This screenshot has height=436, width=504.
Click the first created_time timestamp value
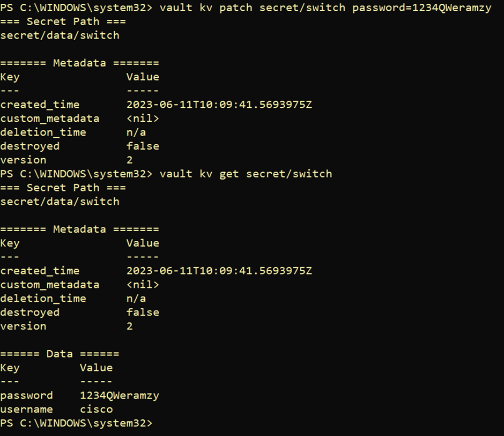point(219,105)
